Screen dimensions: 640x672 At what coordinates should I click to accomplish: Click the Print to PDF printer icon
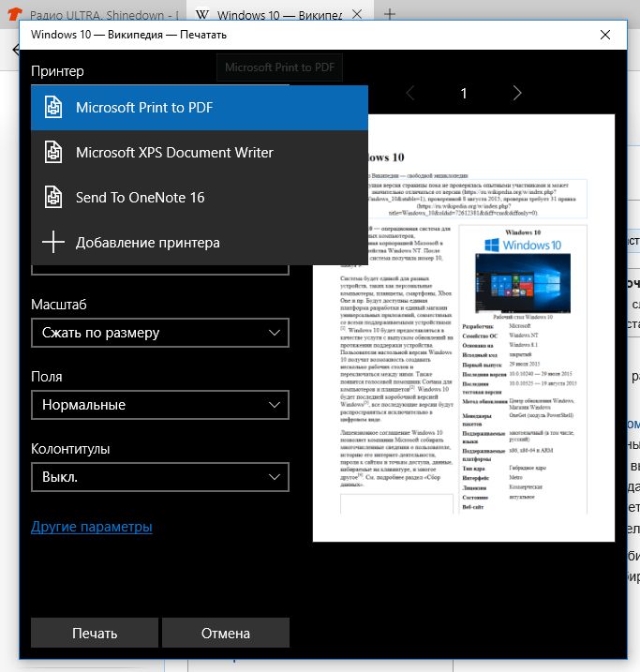coord(53,107)
